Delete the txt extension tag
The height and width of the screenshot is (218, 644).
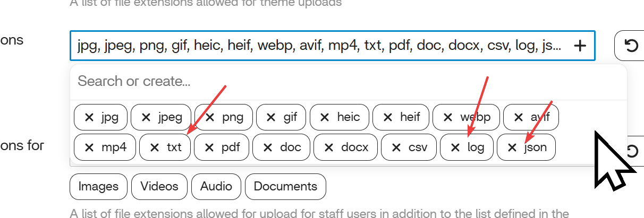pyautogui.click(x=155, y=147)
